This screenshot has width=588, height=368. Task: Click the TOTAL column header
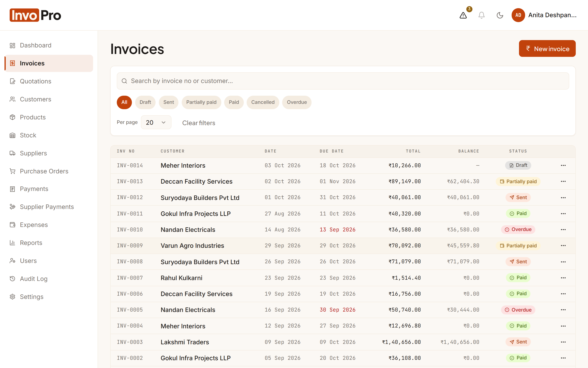pyautogui.click(x=413, y=151)
